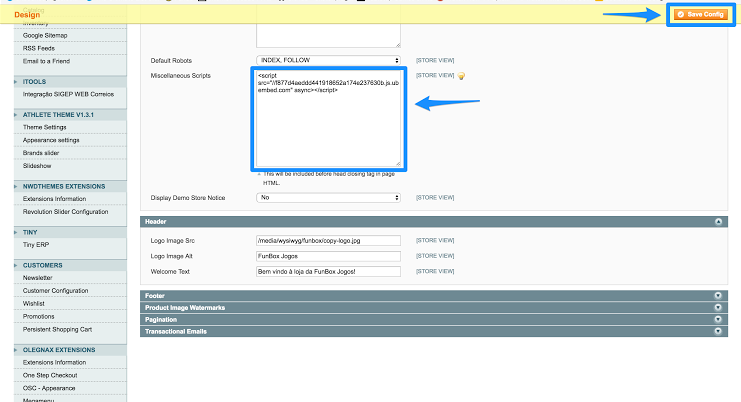Open Theme Settings under Athlete Theme

[45, 127]
